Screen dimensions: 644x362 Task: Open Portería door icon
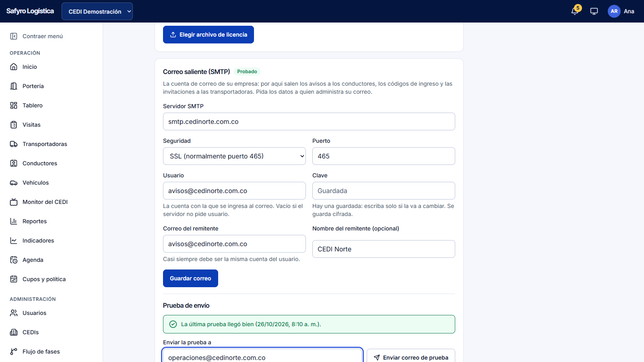(x=14, y=86)
